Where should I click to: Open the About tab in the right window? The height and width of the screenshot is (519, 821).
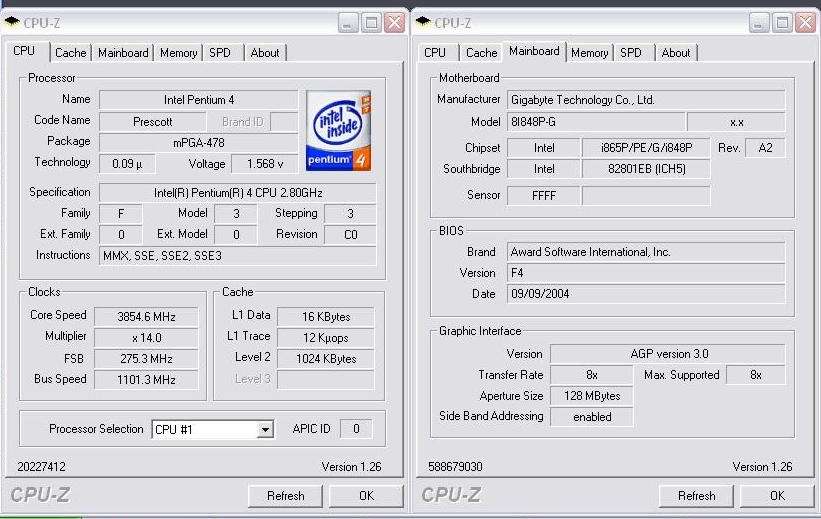675,53
